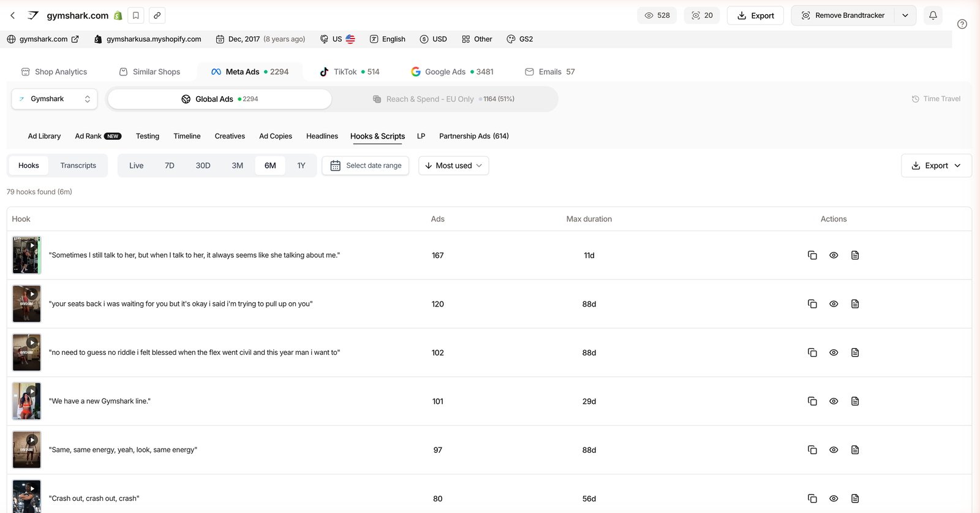Open the Select date range picker

(366, 165)
